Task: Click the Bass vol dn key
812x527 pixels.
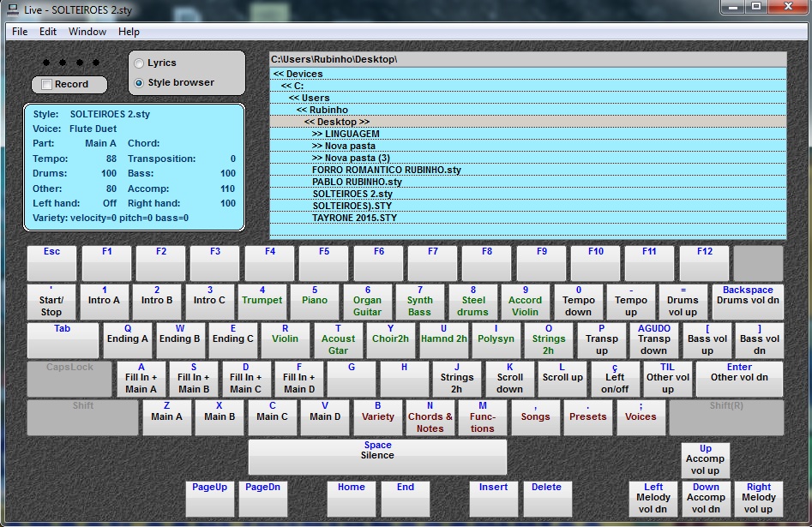Action: click(x=759, y=340)
